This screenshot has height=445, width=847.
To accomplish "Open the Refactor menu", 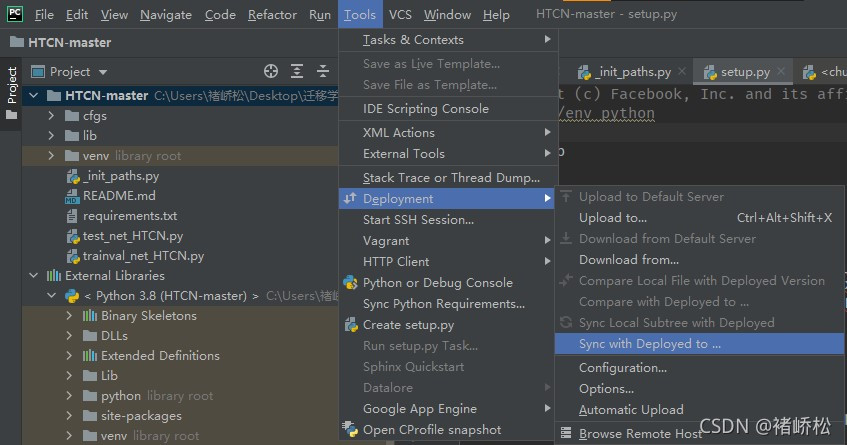I will [272, 15].
